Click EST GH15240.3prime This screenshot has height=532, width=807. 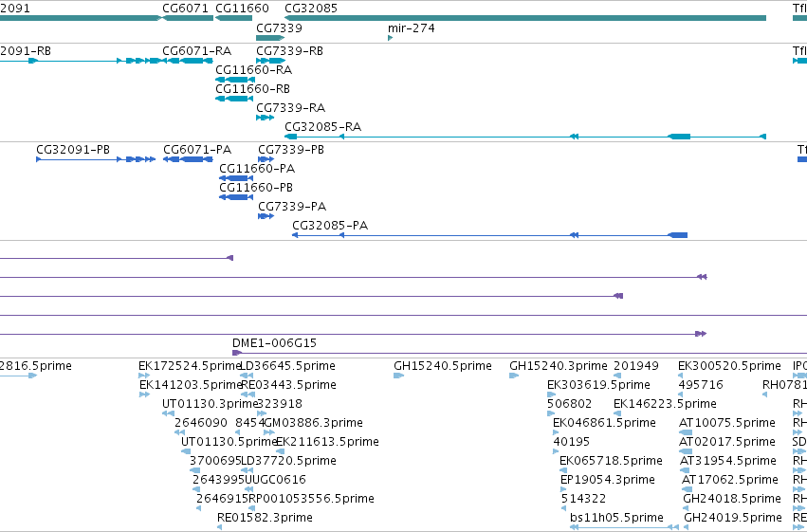pos(559,366)
